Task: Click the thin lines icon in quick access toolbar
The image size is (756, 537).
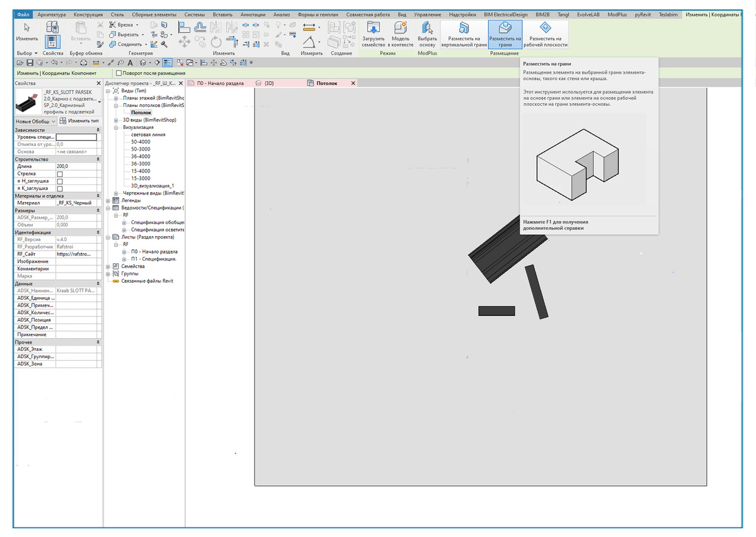Action: [168, 63]
